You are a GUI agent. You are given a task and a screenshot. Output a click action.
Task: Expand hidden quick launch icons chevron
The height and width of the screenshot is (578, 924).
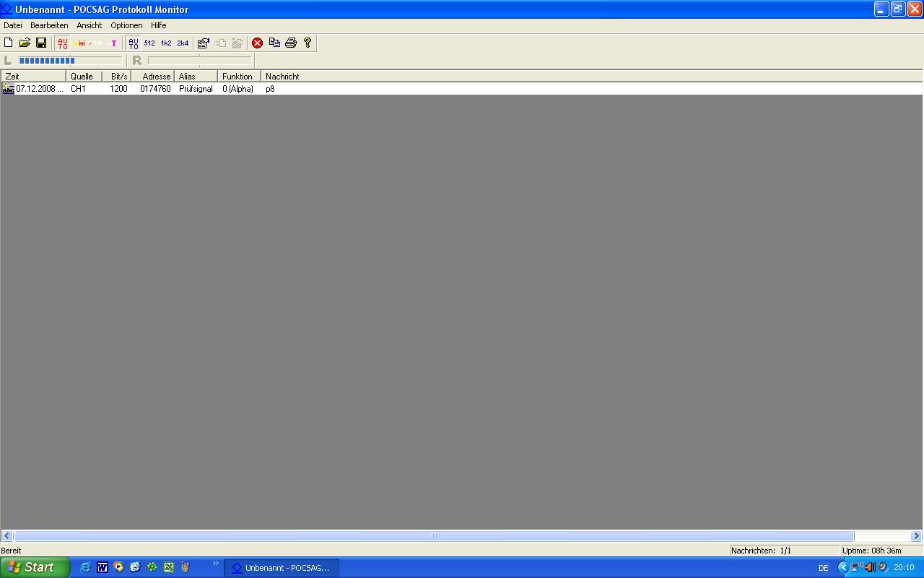pyautogui.click(x=215, y=564)
